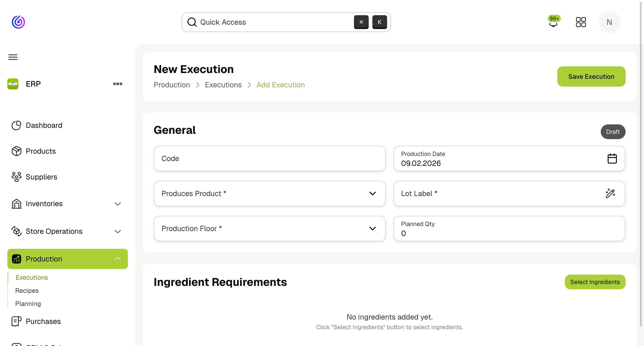Screen dimensions: 644x346
Task: Click the user avatar N
Action: point(609,22)
